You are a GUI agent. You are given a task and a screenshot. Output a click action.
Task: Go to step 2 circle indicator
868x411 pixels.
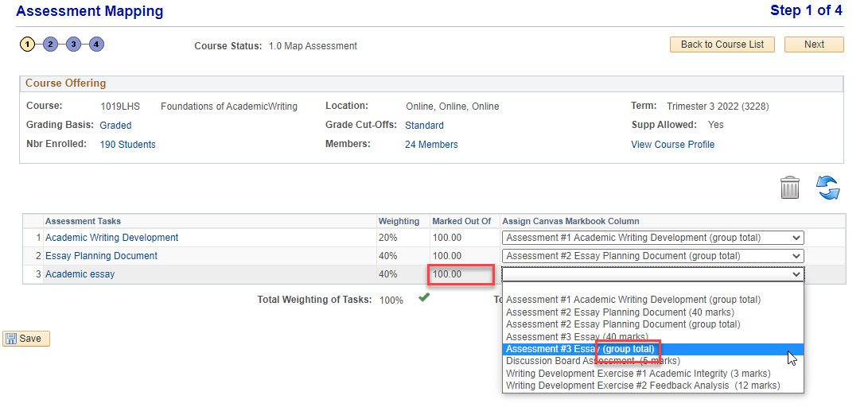click(x=50, y=45)
